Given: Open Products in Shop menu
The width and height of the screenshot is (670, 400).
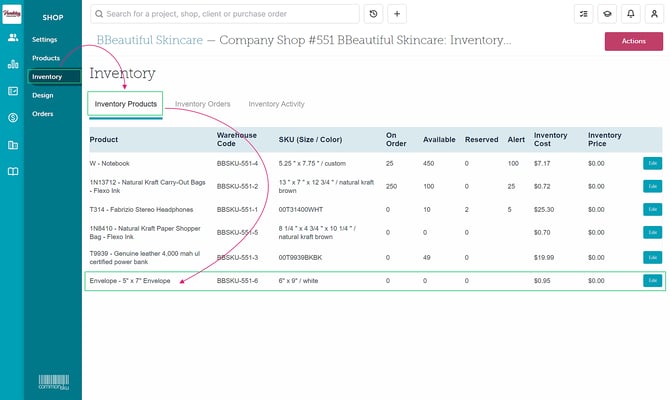Looking at the screenshot, I should (x=46, y=58).
